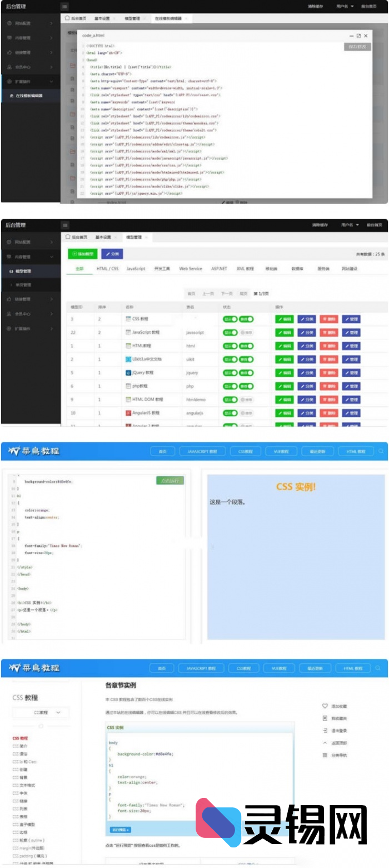Switch to the ASP.NET category tab
Image resolution: width=389 pixels, height=868 pixels.
coord(219,269)
